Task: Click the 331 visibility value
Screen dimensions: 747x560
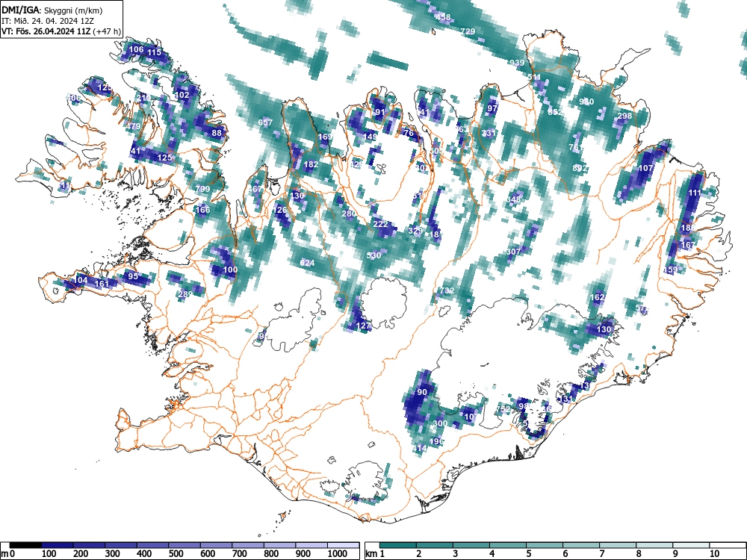Action: coord(489,133)
